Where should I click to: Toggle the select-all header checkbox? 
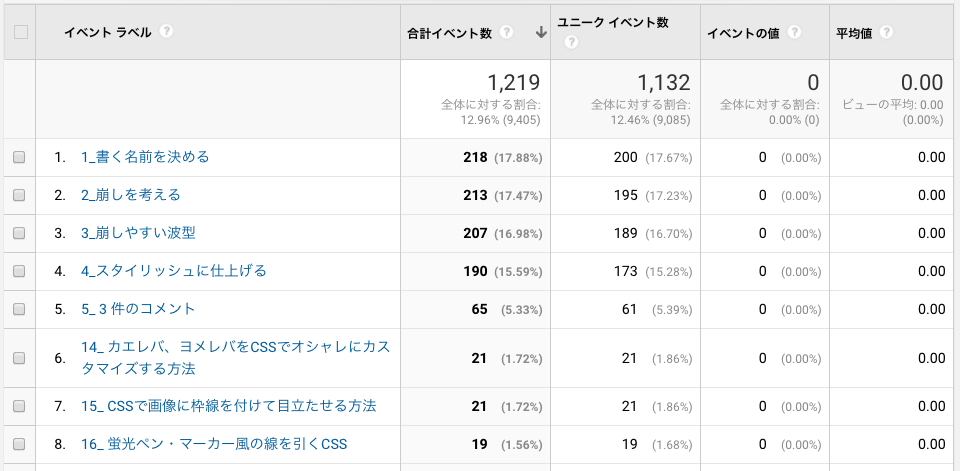[x=20, y=32]
